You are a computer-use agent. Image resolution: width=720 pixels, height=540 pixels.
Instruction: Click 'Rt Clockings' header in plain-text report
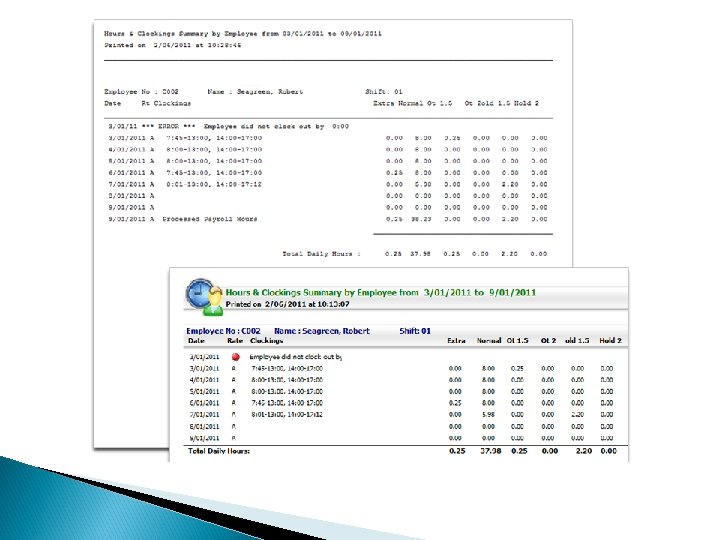(166, 103)
